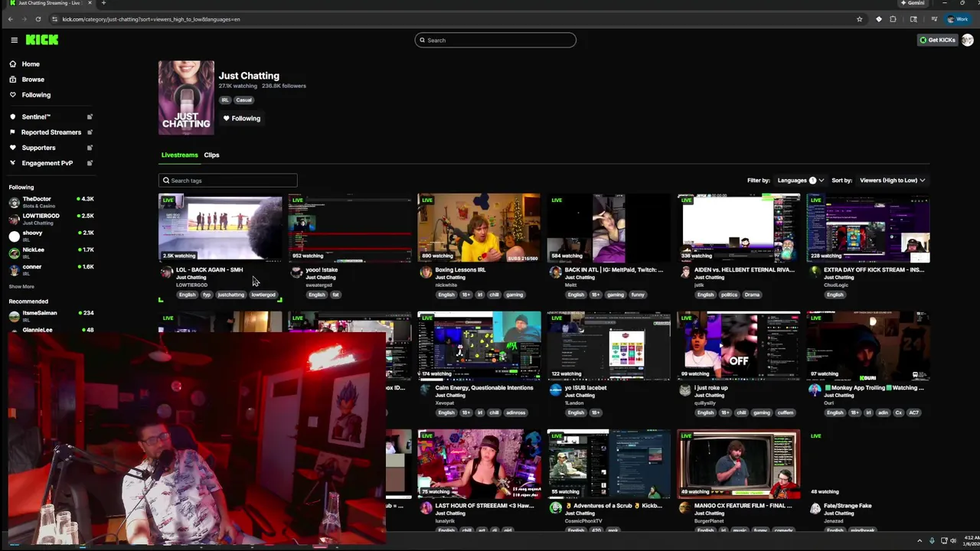Open MANGO CX FEATURE FILM thumbnail

pyautogui.click(x=739, y=464)
